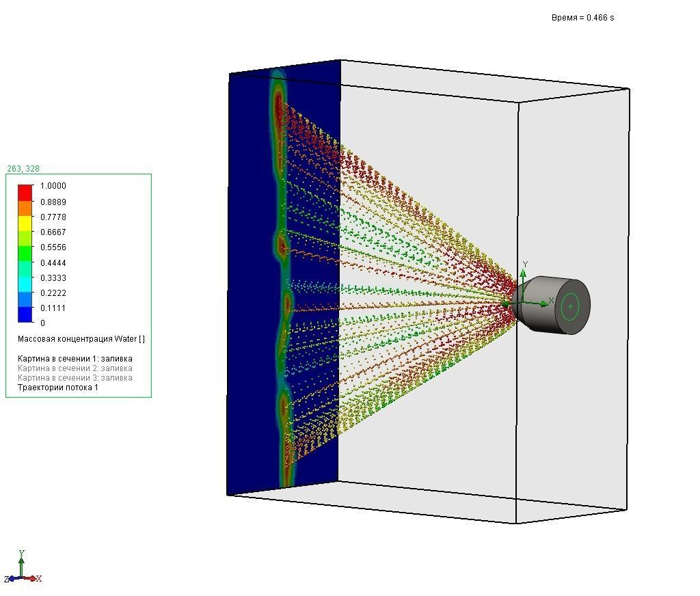Select the legend value 0.8889
This screenshot has width=700, height=596.
coord(53,202)
